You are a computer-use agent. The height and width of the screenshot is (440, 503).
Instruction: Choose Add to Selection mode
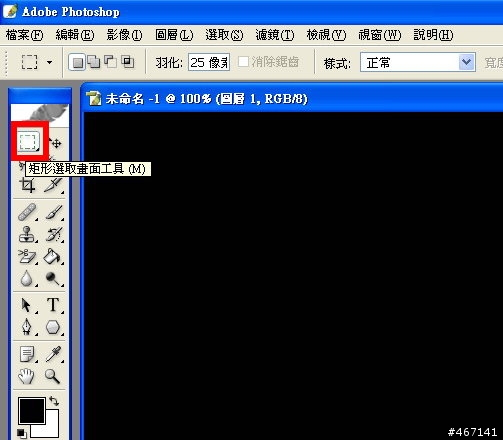94,62
